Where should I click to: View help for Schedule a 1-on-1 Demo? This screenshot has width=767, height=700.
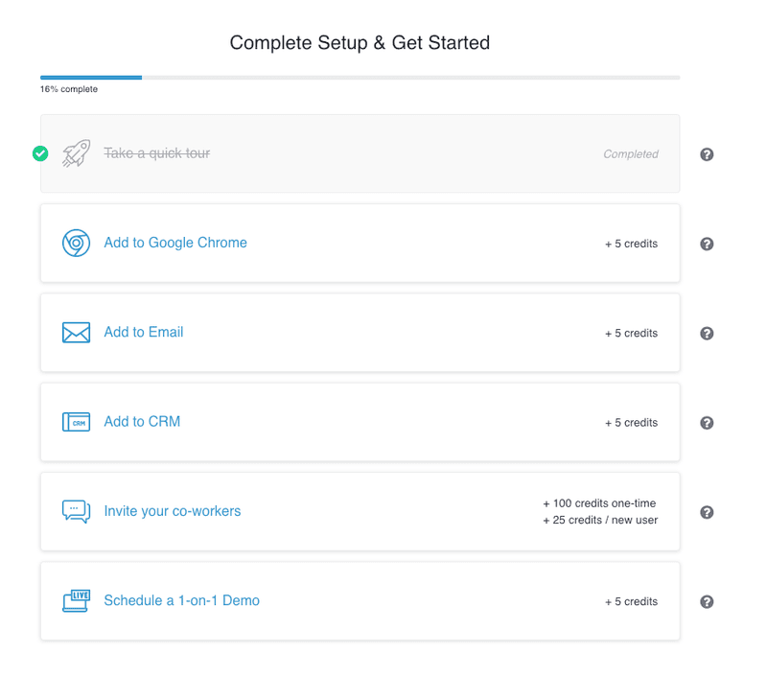[707, 602]
